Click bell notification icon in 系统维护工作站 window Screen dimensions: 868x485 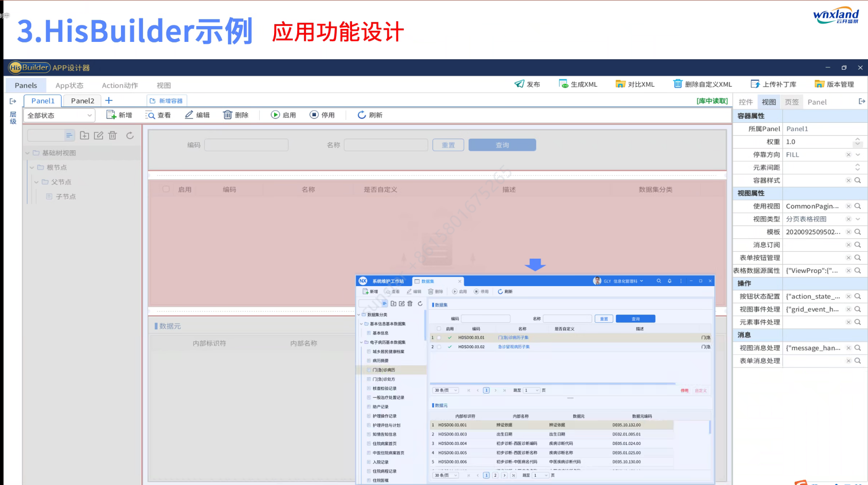[670, 281]
